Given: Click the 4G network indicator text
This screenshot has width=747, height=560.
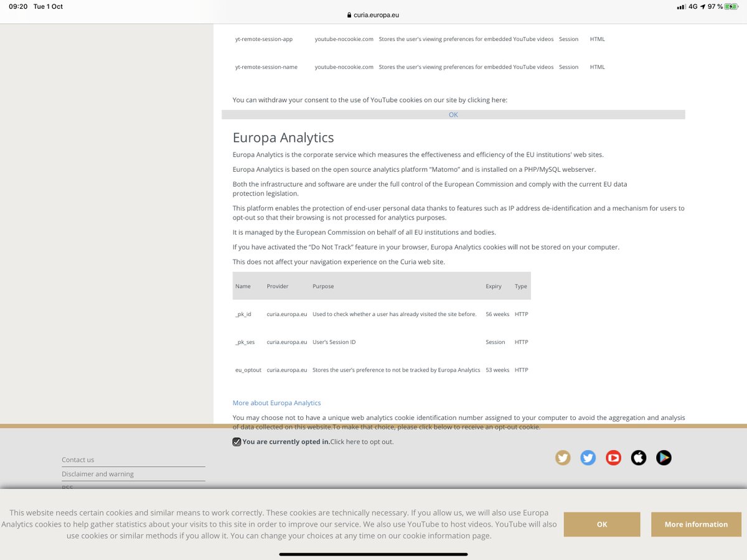Looking at the screenshot, I should [x=693, y=6].
